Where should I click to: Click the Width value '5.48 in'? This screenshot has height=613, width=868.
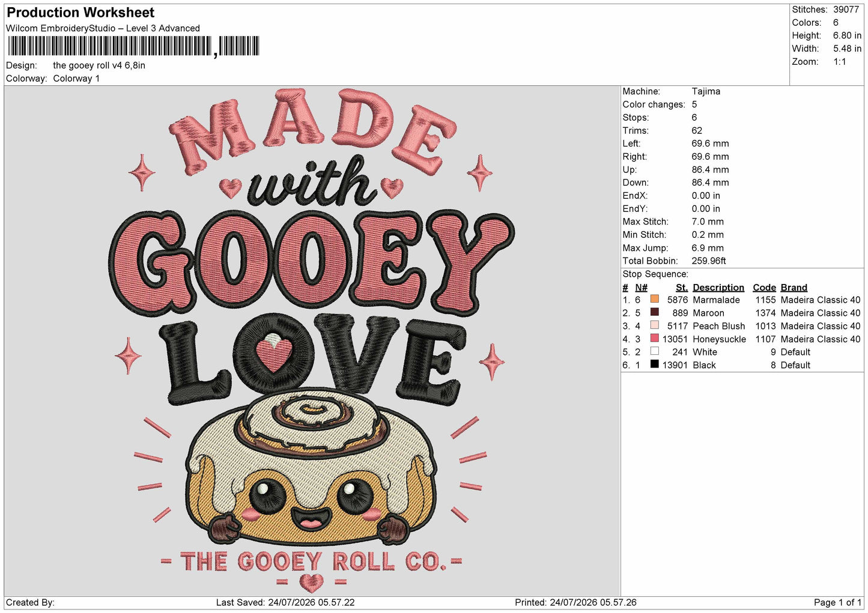pos(847,49)
